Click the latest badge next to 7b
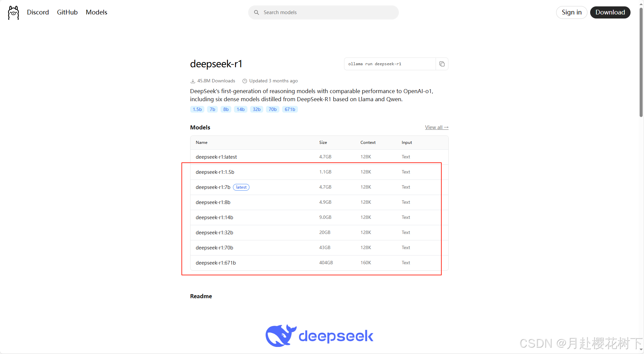The image size is (644, 354). (x=241, y=187)
